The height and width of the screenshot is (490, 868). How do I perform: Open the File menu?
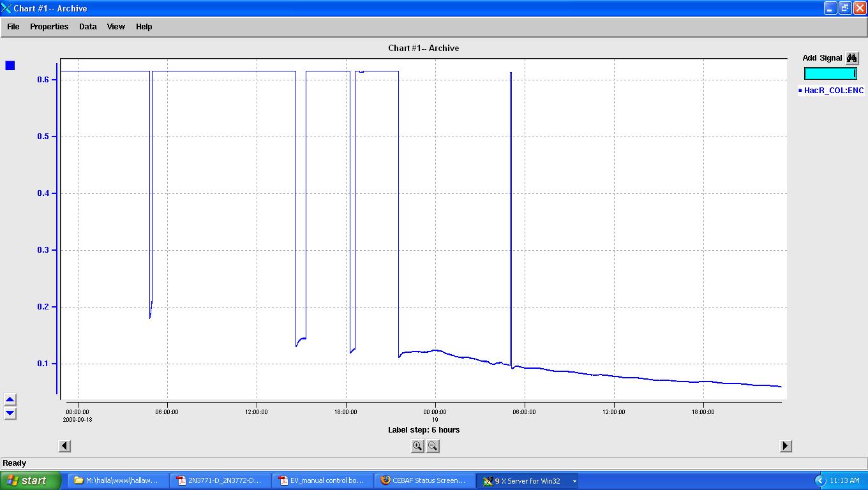click(13, 27)
